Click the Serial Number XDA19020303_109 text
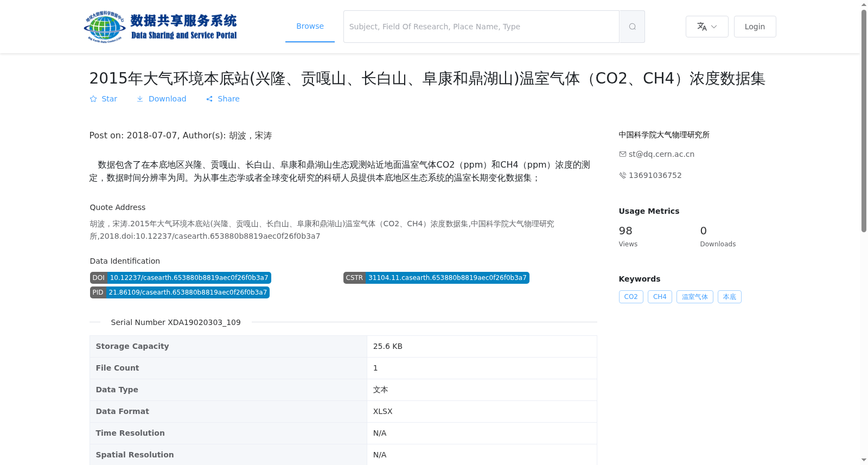 176,322
